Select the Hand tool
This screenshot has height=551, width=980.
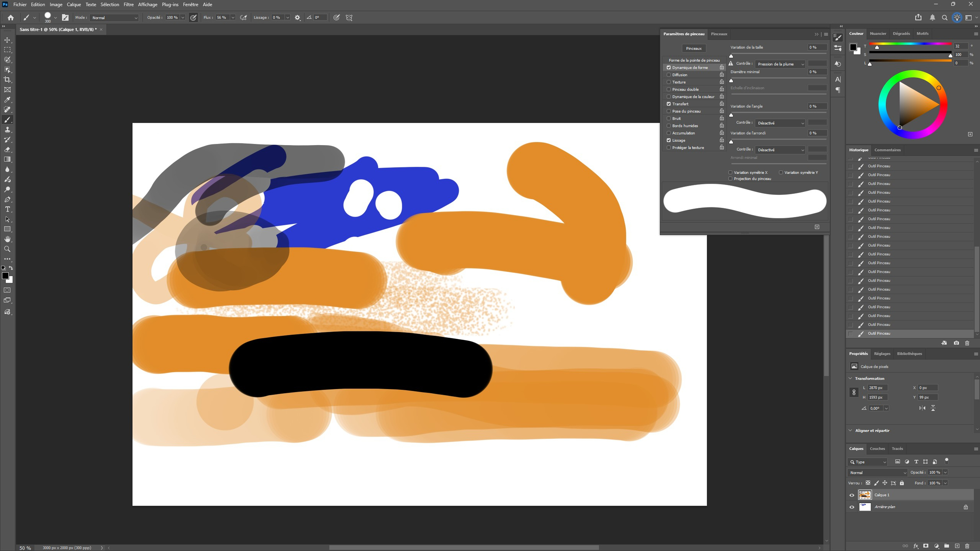(7, 239)
